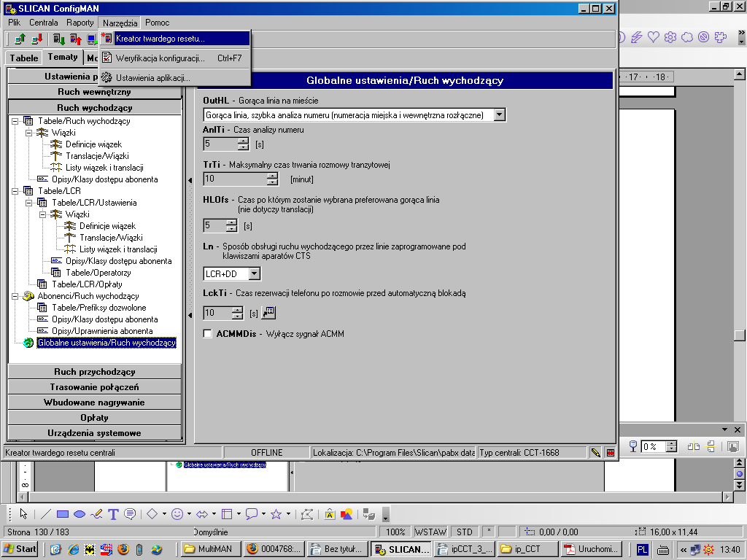Click the Edit Points polygon icon
This screenshot has width=747, height=560.
(x=307, y=514)
